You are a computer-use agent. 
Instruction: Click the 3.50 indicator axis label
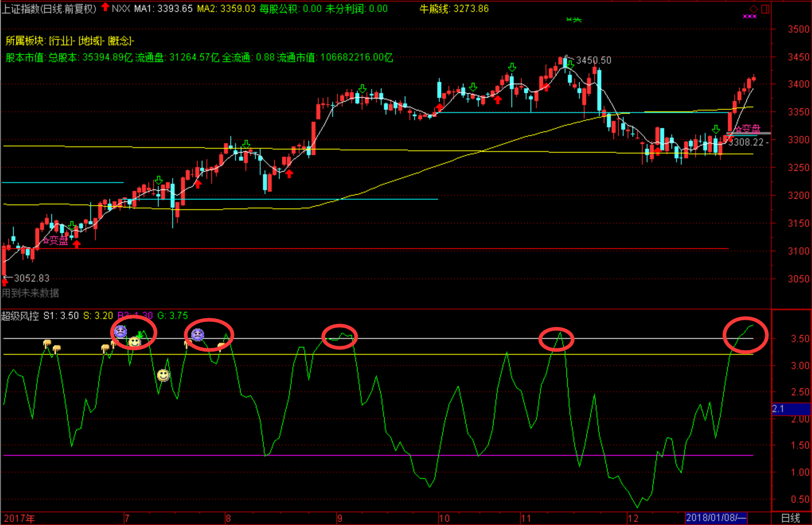[800, 339]
